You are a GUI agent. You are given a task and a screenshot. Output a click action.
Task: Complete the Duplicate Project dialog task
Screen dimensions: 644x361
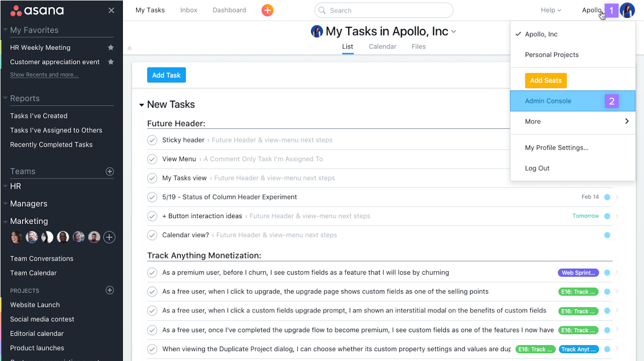(x=152, y=349)
